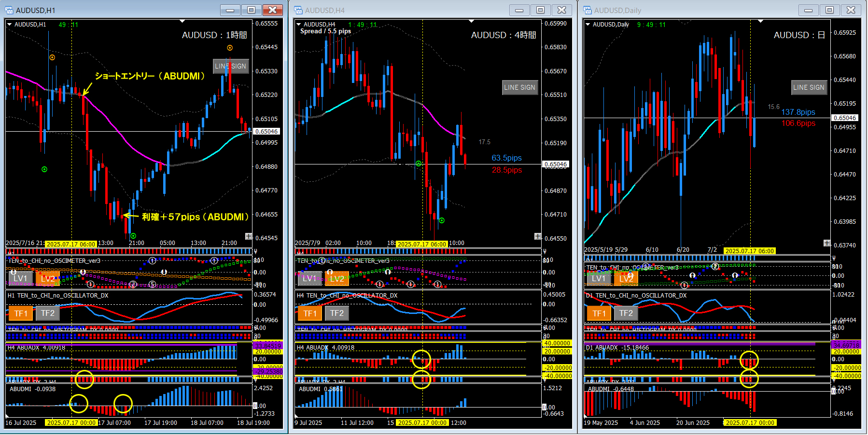Click the plus icon in the H1 chart
868x435 pixels.
point(249,236)
